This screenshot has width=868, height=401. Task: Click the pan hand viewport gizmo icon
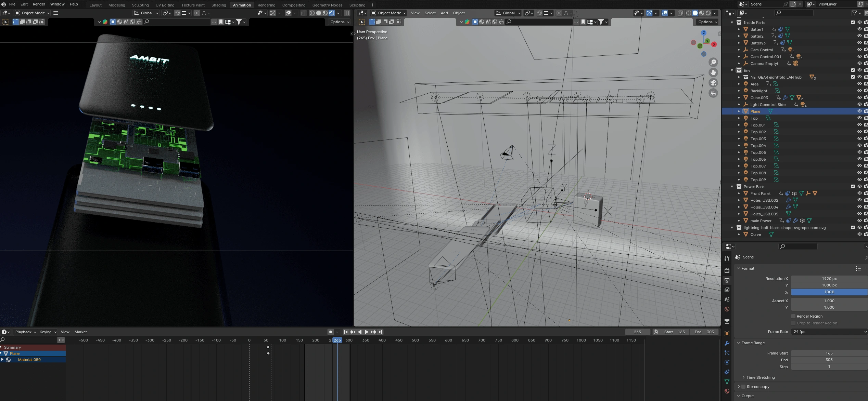pyautogui.click(x=713, y=72)
